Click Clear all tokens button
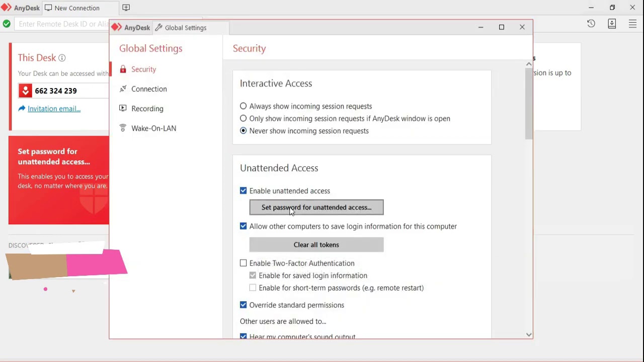Viewport: 644px width, 362px height. pos(316,245)
